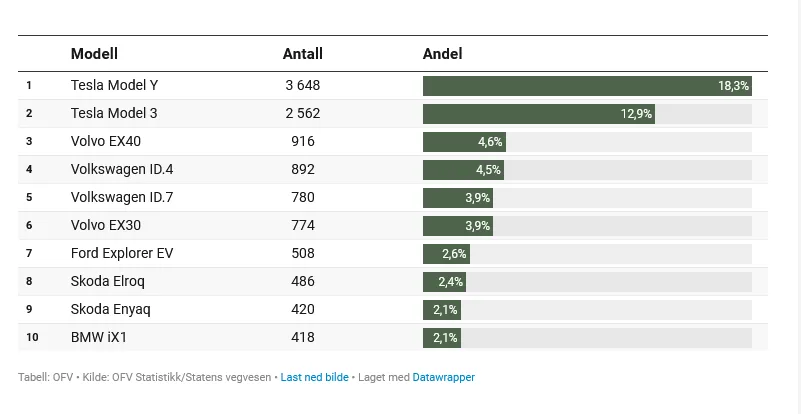Click the Antall column header
Screen dimensions: 801x414
[x=302, y=54]
